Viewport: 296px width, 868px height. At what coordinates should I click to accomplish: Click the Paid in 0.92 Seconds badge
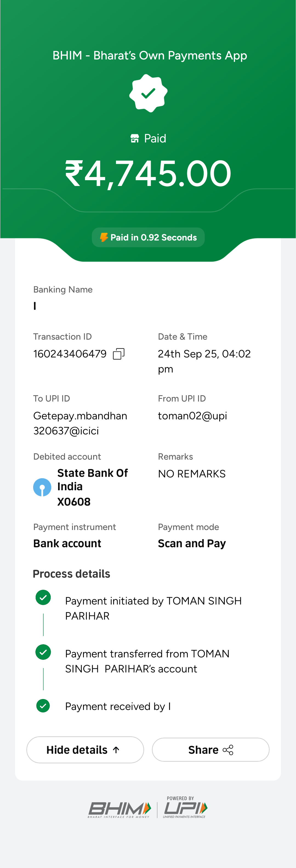click(148, 237)
